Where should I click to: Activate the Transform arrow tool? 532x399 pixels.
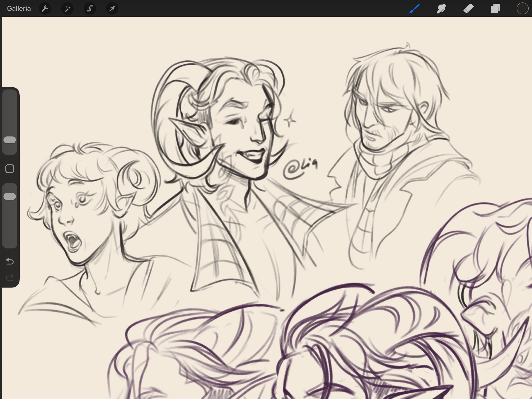[112, 9]
